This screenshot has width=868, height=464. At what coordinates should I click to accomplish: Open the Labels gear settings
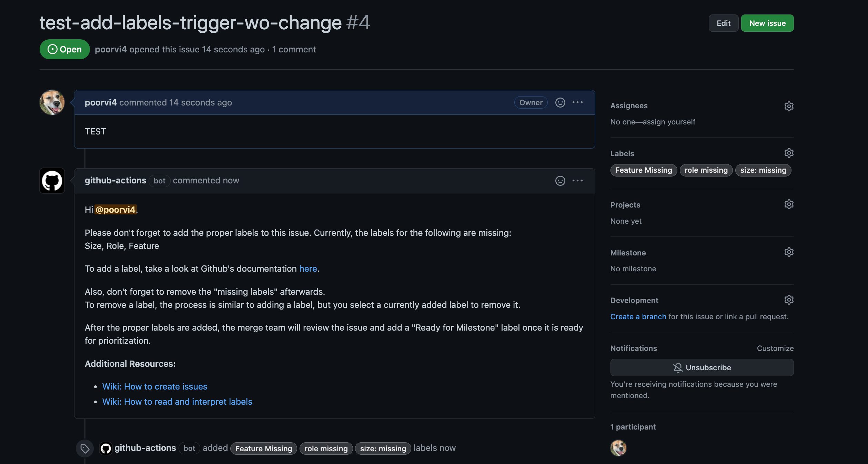789,153
